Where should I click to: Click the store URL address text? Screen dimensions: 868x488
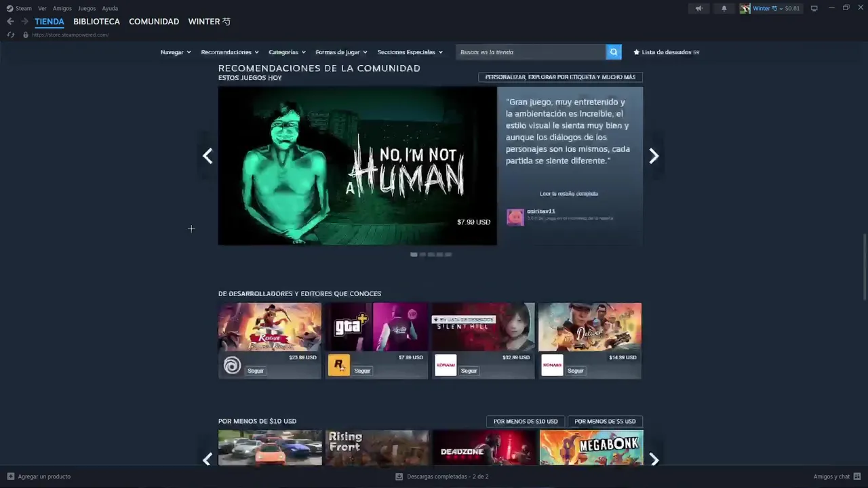tap(70, 35)
